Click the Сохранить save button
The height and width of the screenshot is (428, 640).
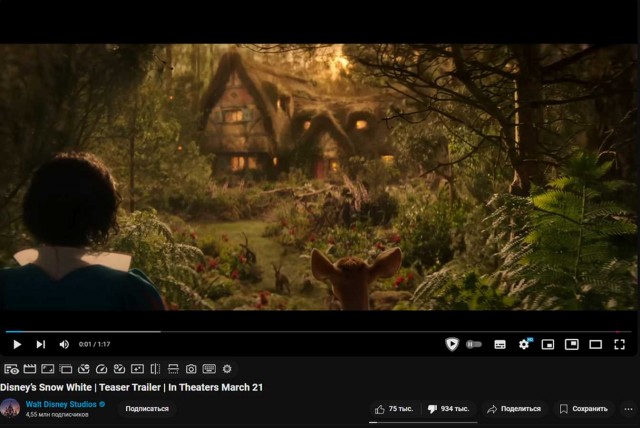pos(584,408)
